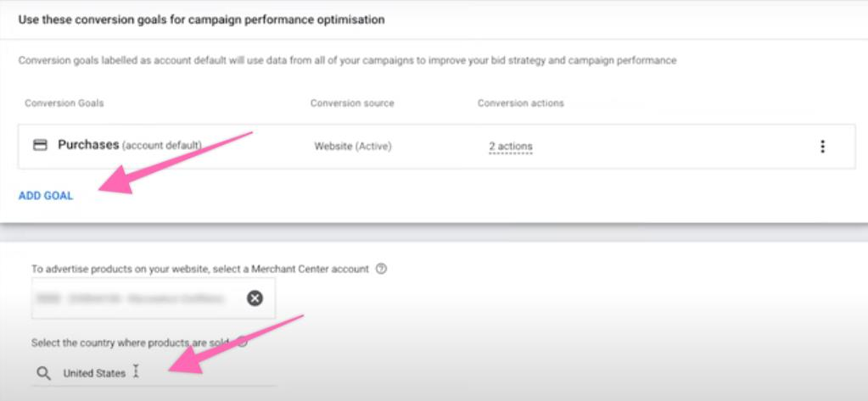
Task: Open the Merchant Center account selector
Action: tap(136, 298)
